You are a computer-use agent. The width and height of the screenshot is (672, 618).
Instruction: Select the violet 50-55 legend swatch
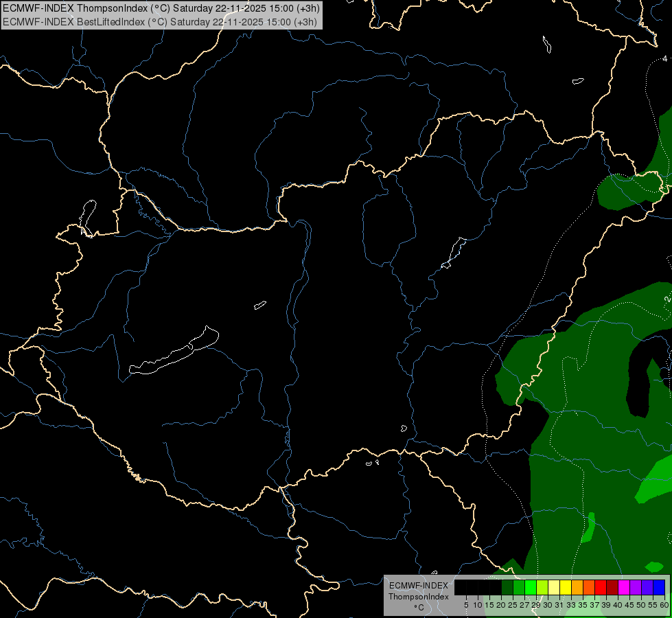click(647, 587)
